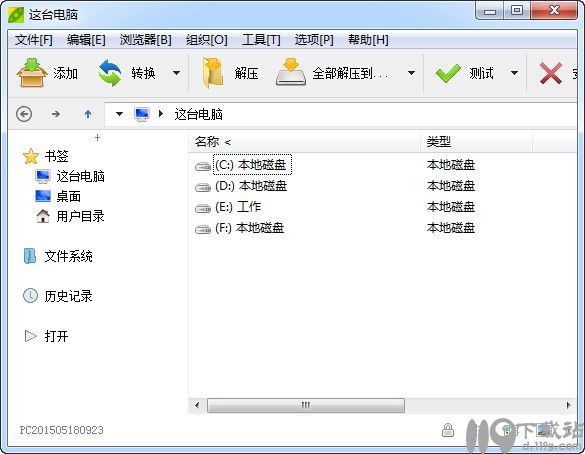Select the (E:) 工作 row name

[238, 207]
